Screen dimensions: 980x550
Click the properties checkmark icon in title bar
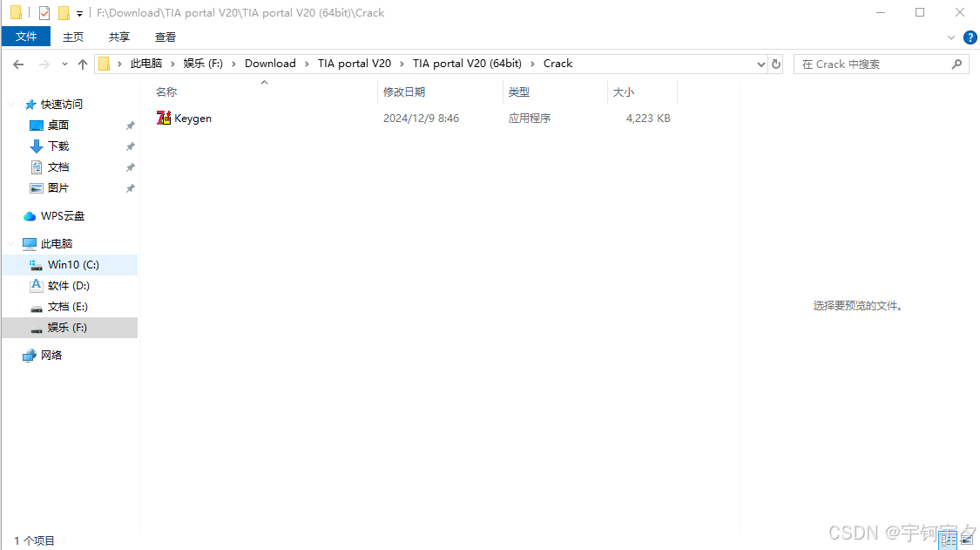coord(44,12)
